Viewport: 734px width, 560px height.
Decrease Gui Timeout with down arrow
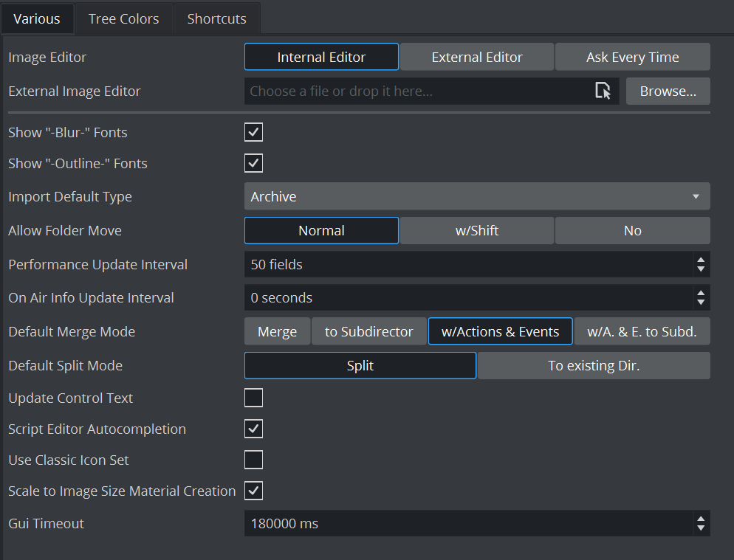(700, 528)
